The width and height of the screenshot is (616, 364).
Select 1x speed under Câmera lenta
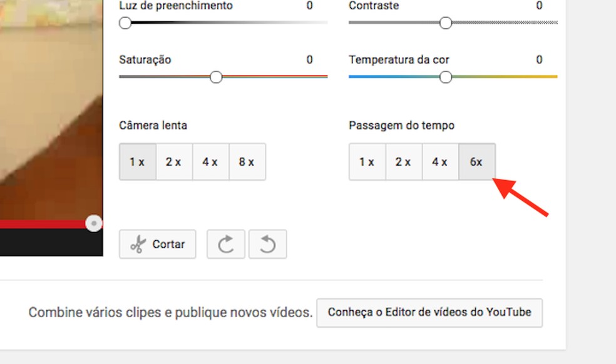point(137,161)
